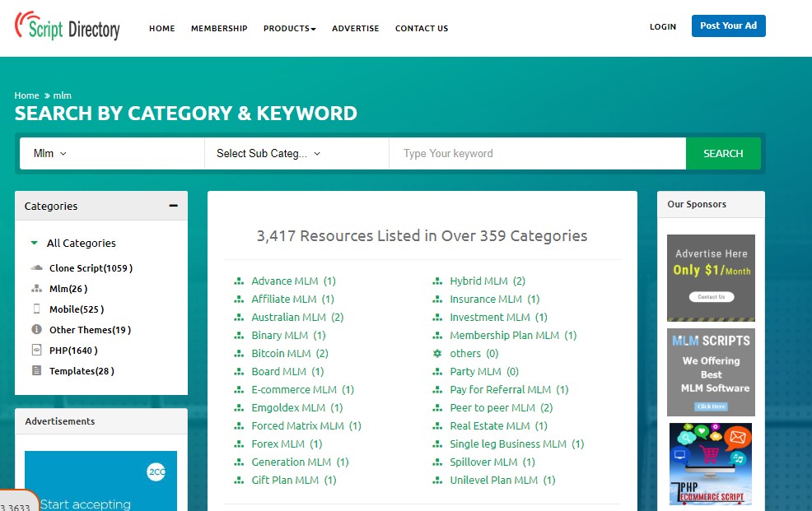The height and width of the screenshot is (511, 812).
Task: Collapse the Categories panel with minus button
Action: click(x=173, y=206)
